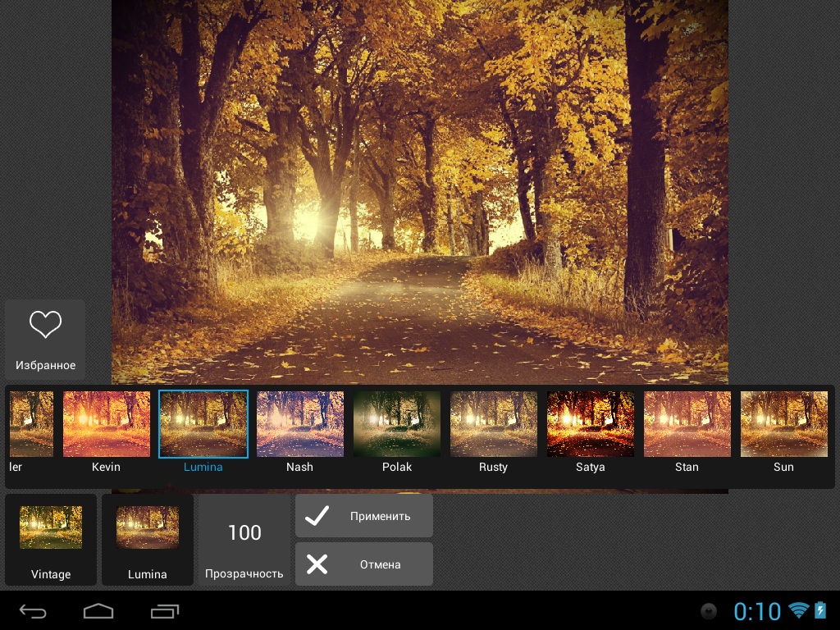Click Применить to apply the filter
This screenshot has width=840, height=630.
[x=363, y=516]
